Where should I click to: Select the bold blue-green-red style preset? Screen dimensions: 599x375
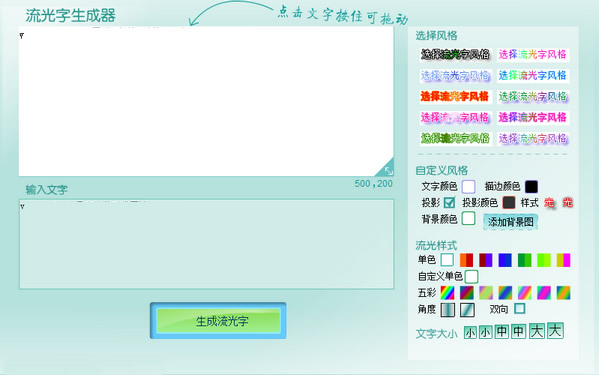point(533,76)
